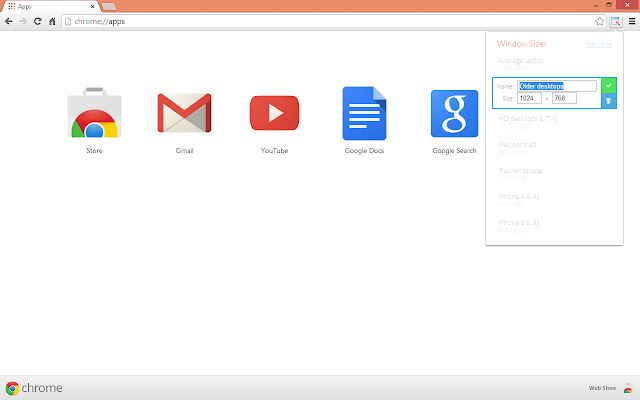Open the Chrome hamburger menu
This screenshot has height=400, width=640.
631,21
